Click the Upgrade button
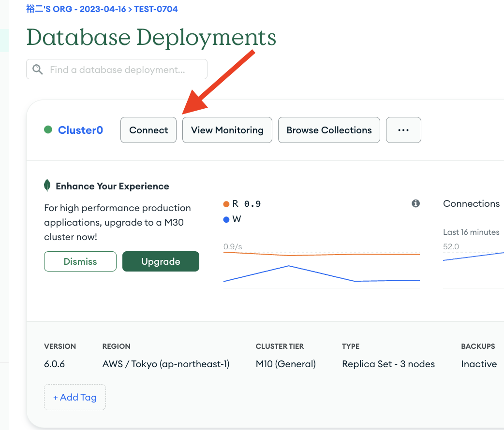The image size is (504, 430). click(x=161, y=261)
